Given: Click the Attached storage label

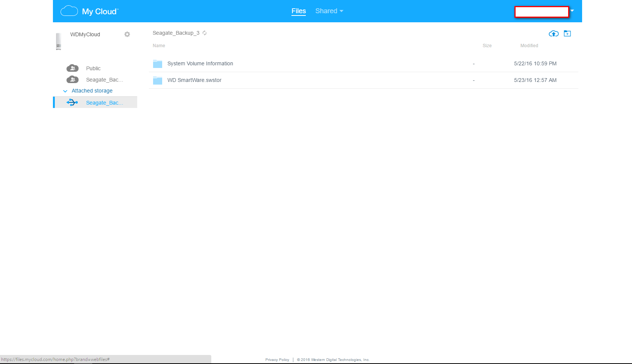Looking at the screenshot, I should click(92, 91).
